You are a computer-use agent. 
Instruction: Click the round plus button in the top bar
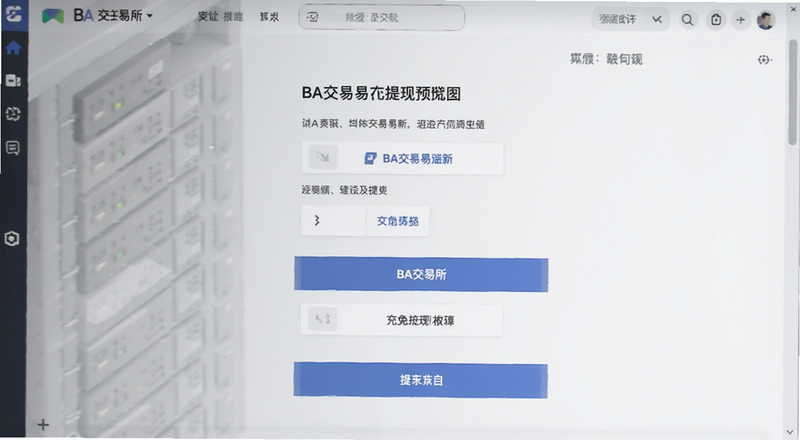(740, 20)
